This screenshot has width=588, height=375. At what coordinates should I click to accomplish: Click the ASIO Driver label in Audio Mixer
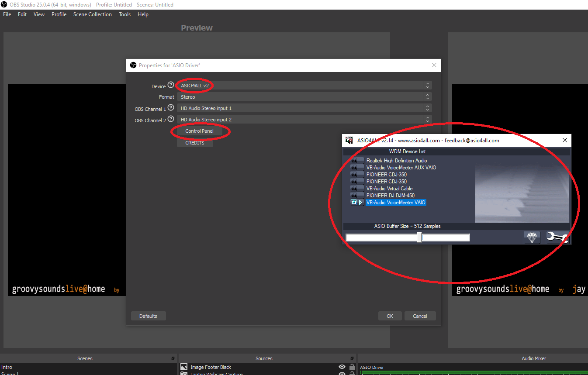[372, 367]
